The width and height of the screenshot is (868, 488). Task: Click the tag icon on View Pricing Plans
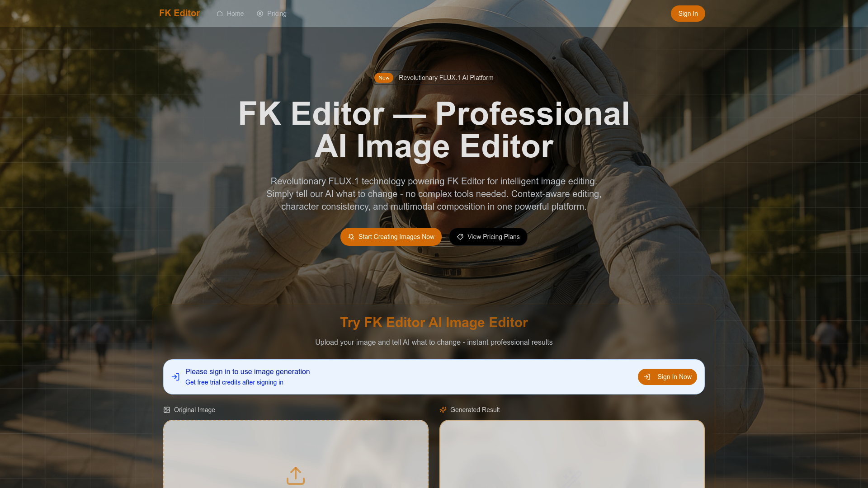(x=460, y=237)
